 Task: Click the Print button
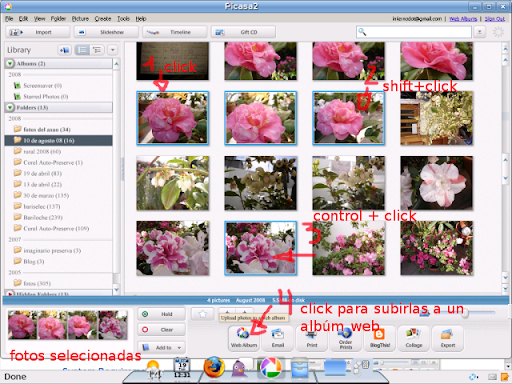tap(312, 338)
